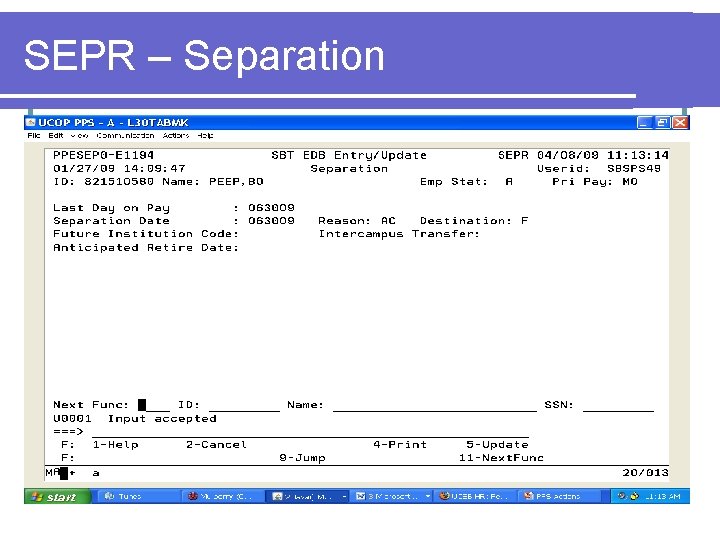Click the Pri Pay value MO

click(x=630, y=181)
